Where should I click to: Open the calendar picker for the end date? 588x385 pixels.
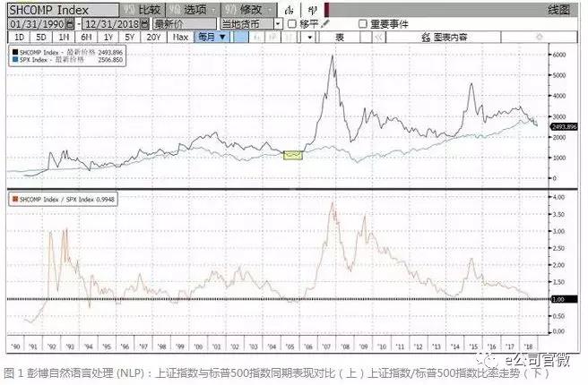pyautogui.click(x=145, y=24)
